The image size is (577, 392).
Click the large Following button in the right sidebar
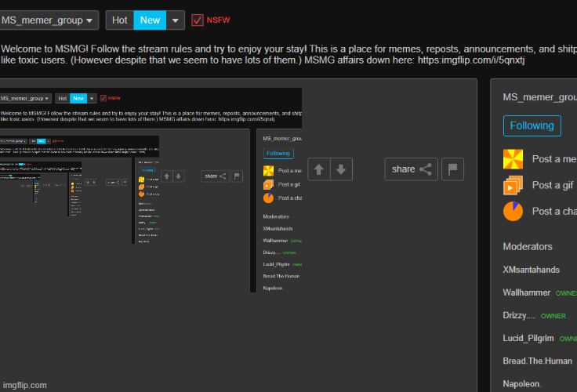532,125
